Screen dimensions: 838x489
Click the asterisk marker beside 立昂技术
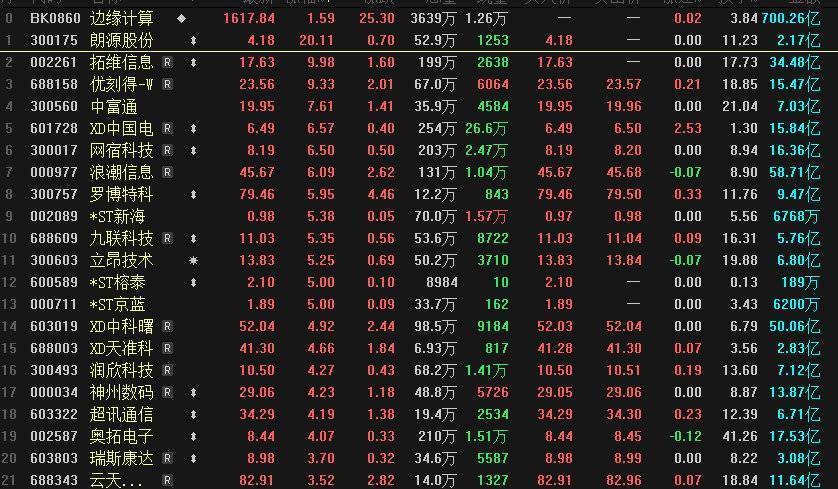click(193, 260)
